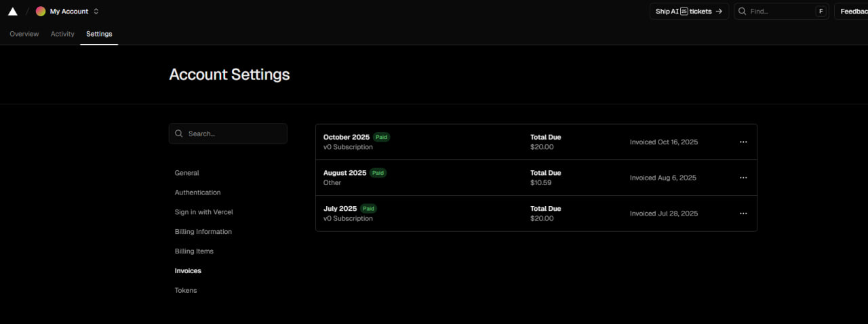Screen dimensions: 868x324
Task: Open the My Account switcher chevron
Action: [96, 12]
